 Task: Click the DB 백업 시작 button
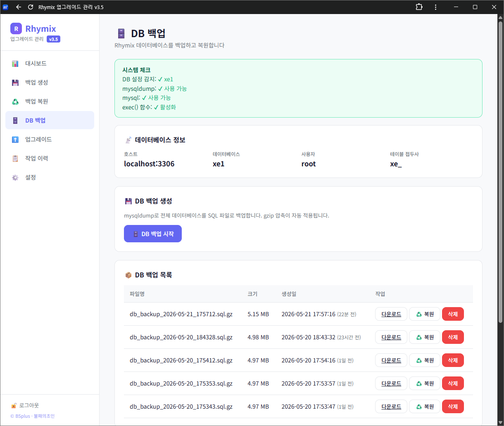coord(153,234)
